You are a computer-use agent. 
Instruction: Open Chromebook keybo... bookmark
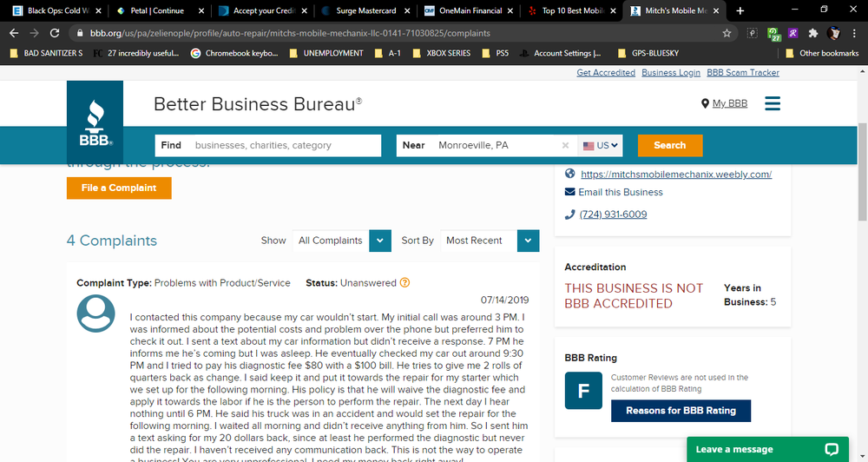pos(234,53)
